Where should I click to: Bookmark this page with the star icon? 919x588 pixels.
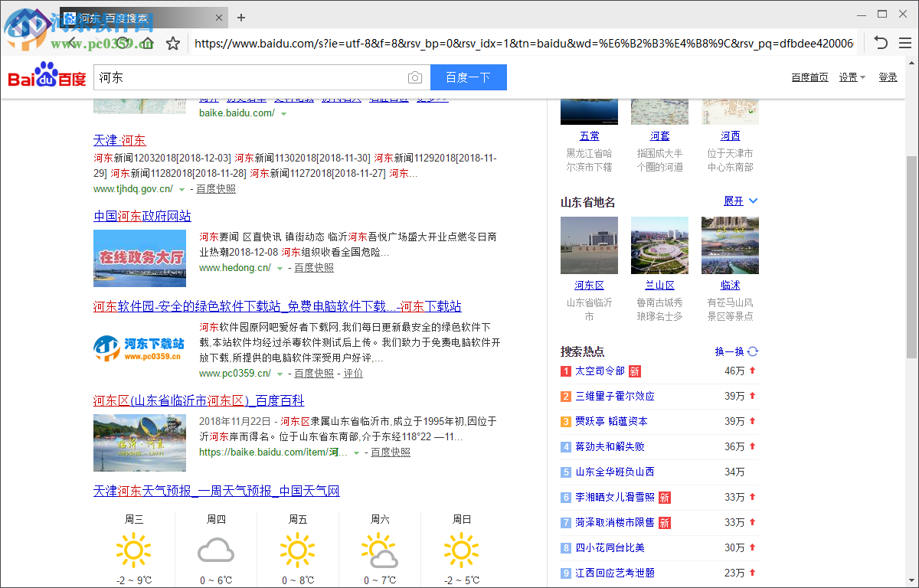[173, 44]
